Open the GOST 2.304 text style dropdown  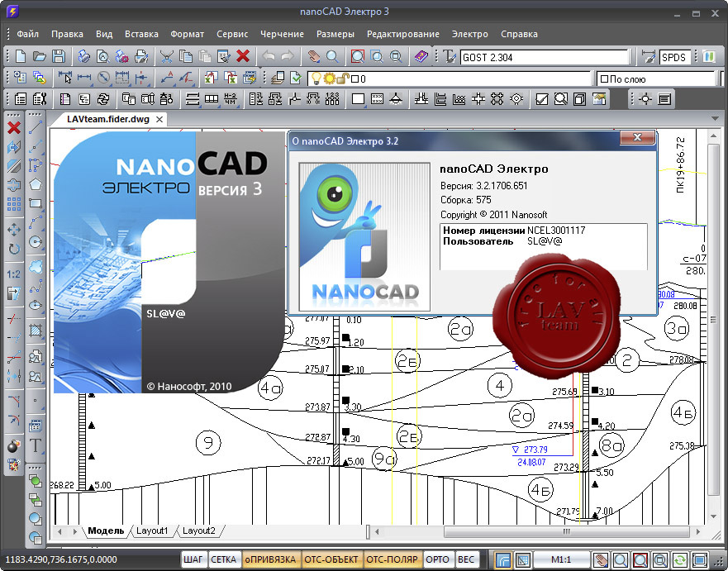tap(545, 57)
